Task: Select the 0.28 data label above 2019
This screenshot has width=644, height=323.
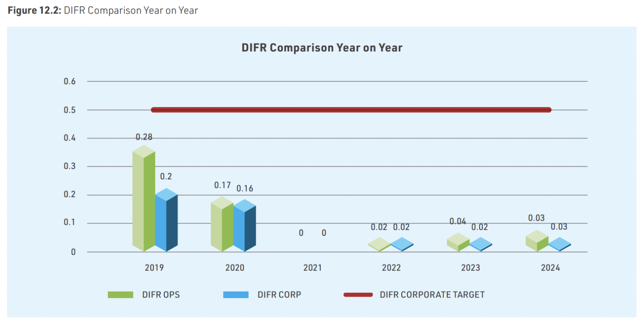Action: pos(144,137)
